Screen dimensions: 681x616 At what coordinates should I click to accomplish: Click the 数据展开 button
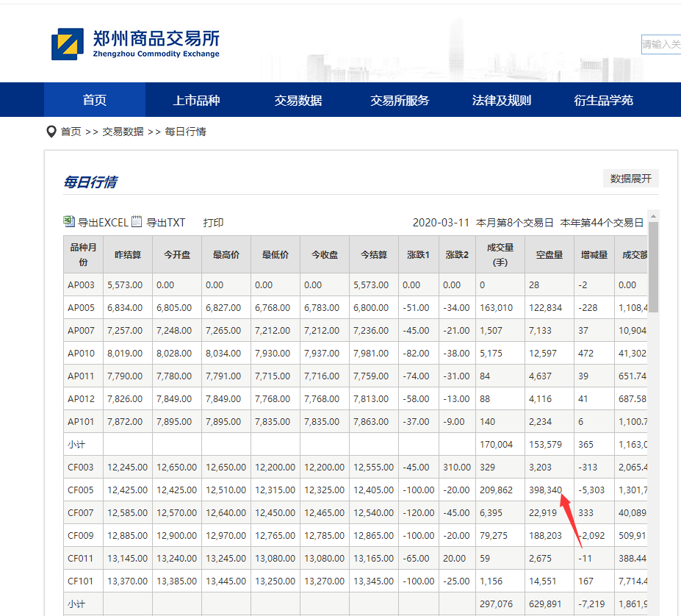630,178
